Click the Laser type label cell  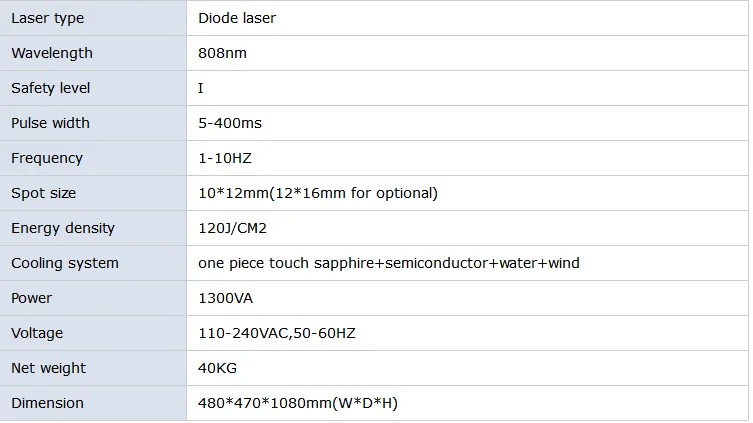(93, 18)
